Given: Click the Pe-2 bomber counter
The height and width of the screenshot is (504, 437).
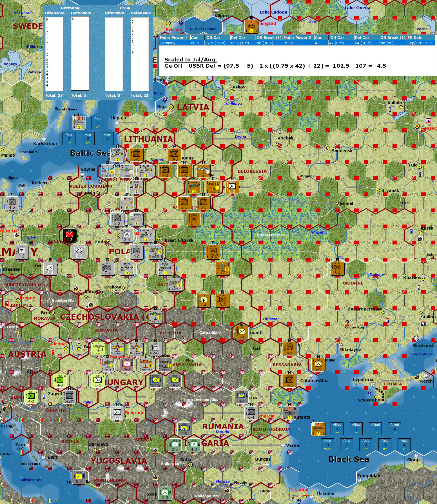Looking at the screenshot, I should (213, 187).
